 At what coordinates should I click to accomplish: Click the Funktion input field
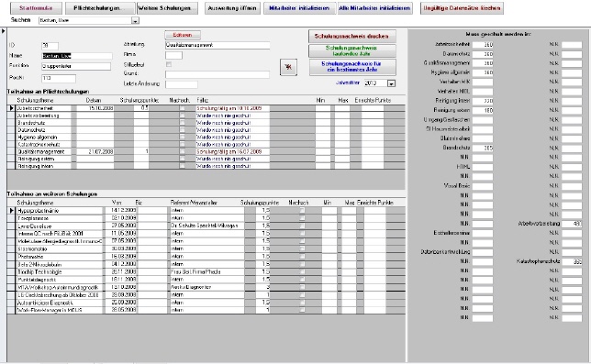point(76,66)
